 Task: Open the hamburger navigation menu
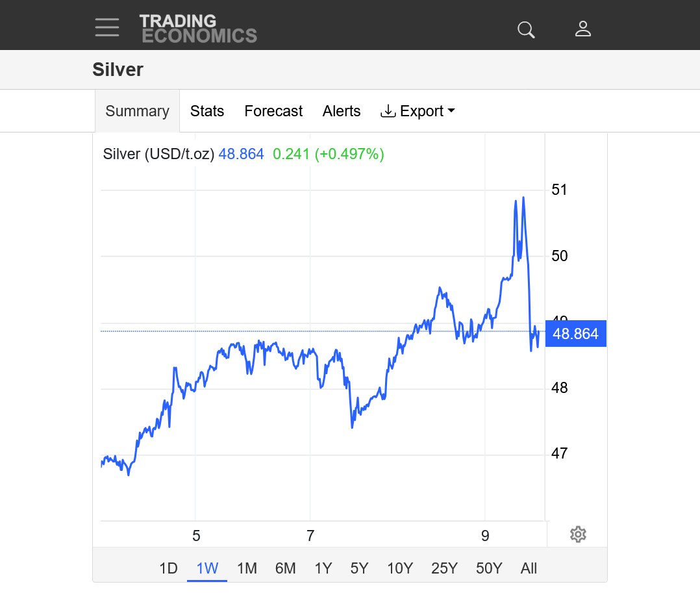tap(107, 28)
